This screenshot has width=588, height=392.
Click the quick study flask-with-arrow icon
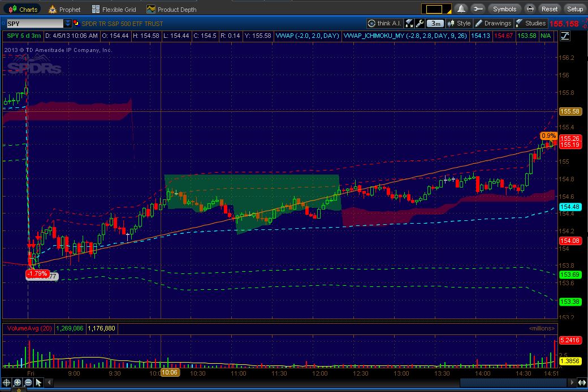(x=409, y=23)
